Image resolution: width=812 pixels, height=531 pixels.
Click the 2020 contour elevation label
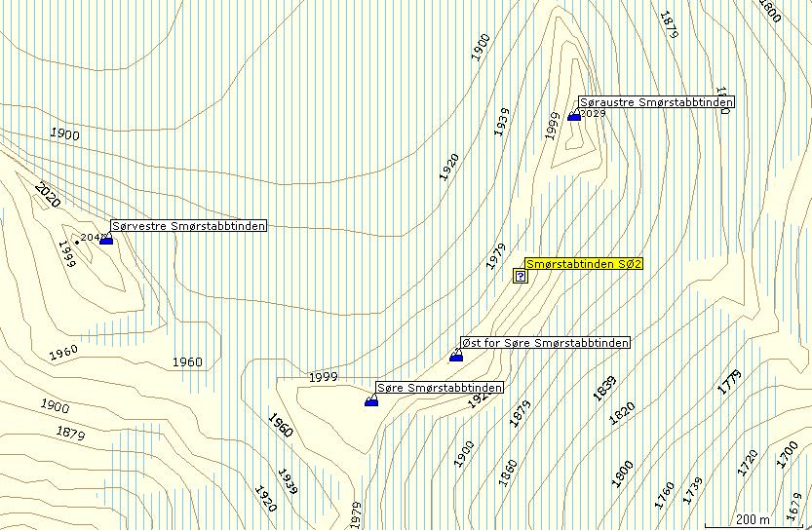[46, 196]
